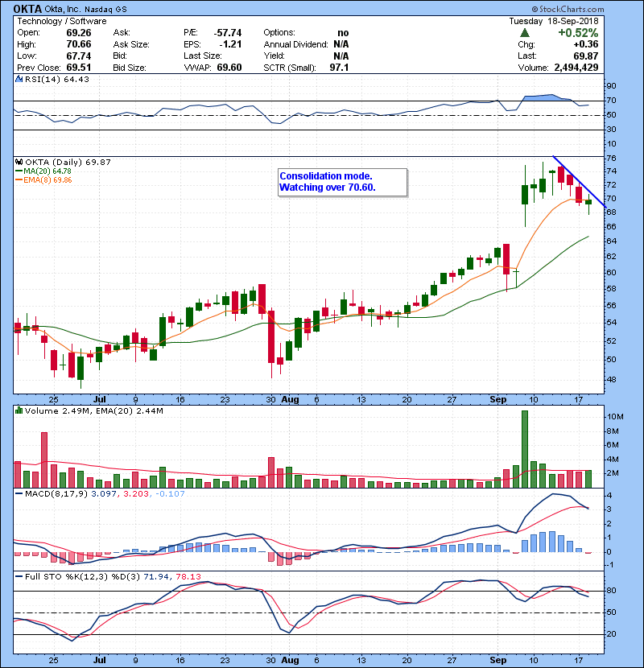The width and height of the screenshot is (644, 668).
Task: Click the Open price 69.26 value
Action: click(79, 33)
